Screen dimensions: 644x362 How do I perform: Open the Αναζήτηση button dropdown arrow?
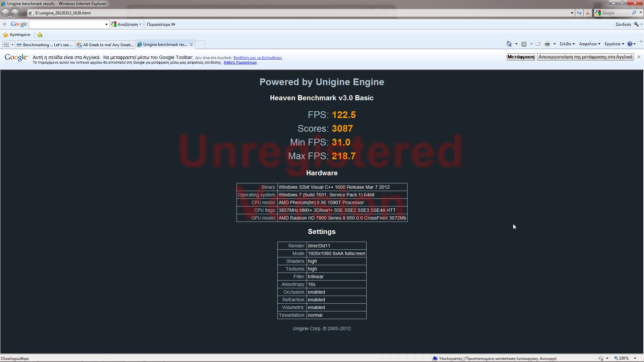coord(140,24)
